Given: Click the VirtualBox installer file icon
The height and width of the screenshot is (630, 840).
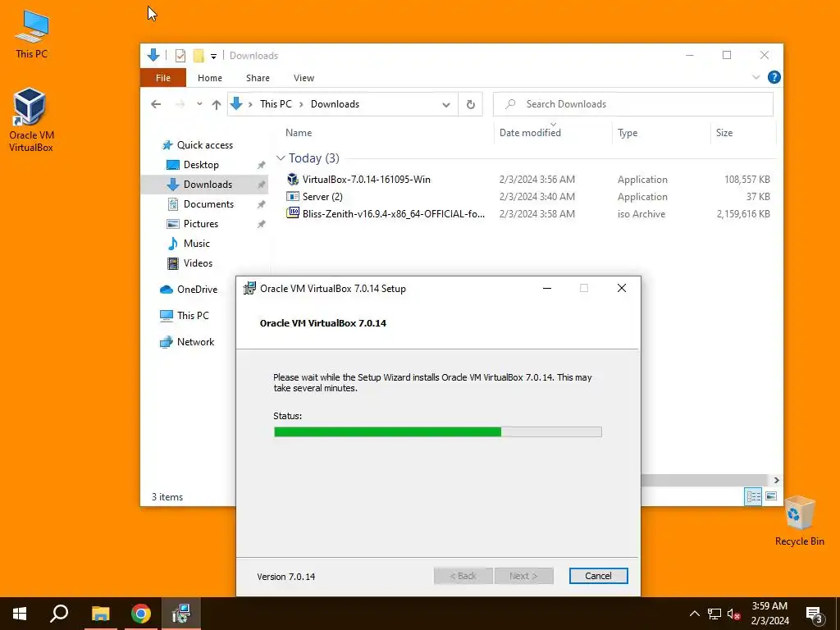Looking at the screenshot, I should [x=293, y=179].
